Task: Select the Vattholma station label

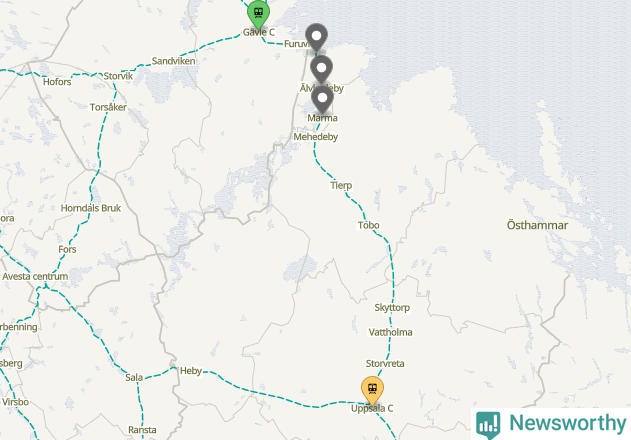Action: coord(390,332)
